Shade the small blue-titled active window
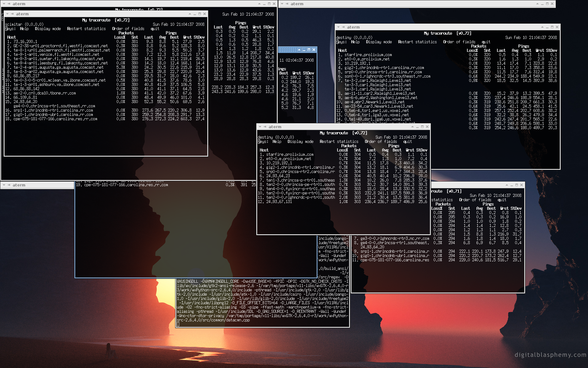This screenshot has width=588, height=368. pyautogui.click(x=299, y=50)
